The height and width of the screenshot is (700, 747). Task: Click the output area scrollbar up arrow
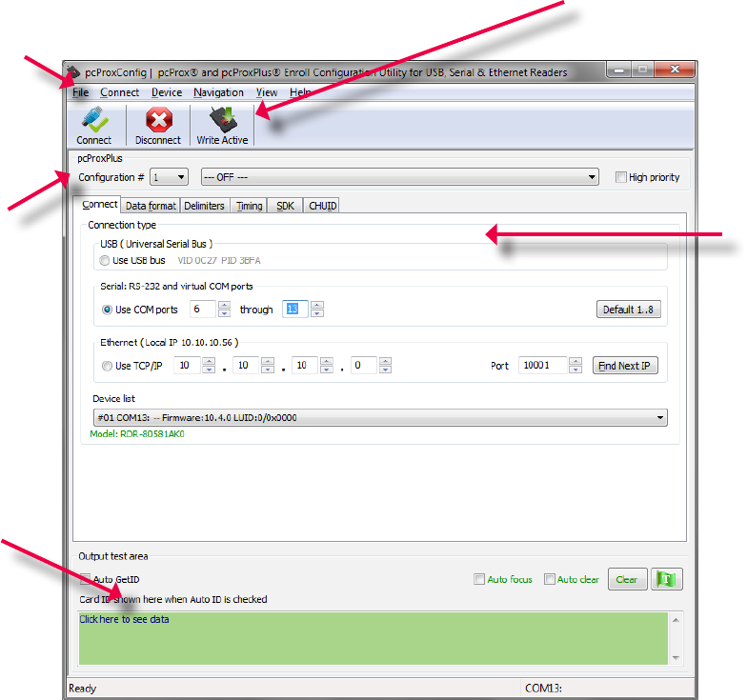pyautogui.click(x=676, y=619)
